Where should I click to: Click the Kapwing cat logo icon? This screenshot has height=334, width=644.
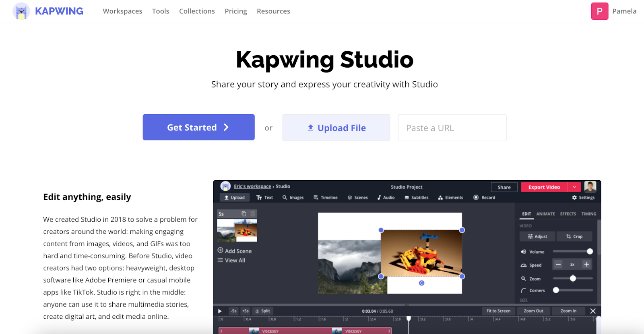(x=21, y=11)
